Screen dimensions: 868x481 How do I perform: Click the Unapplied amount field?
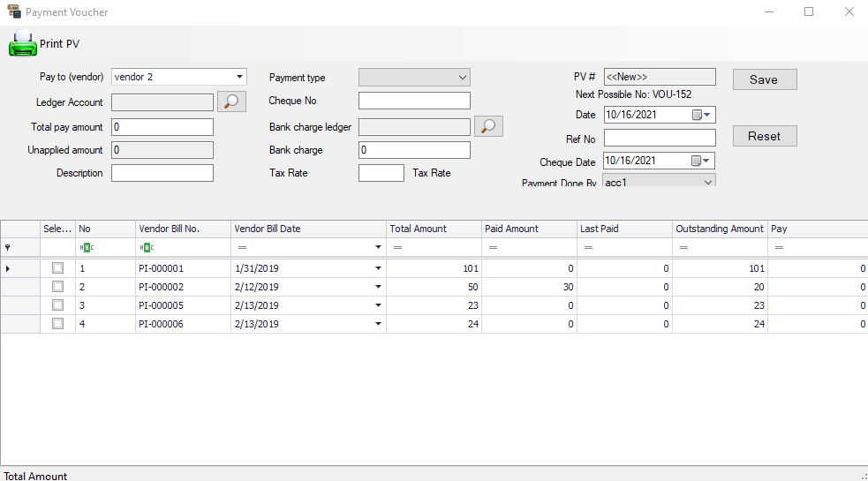pos(162,150)
